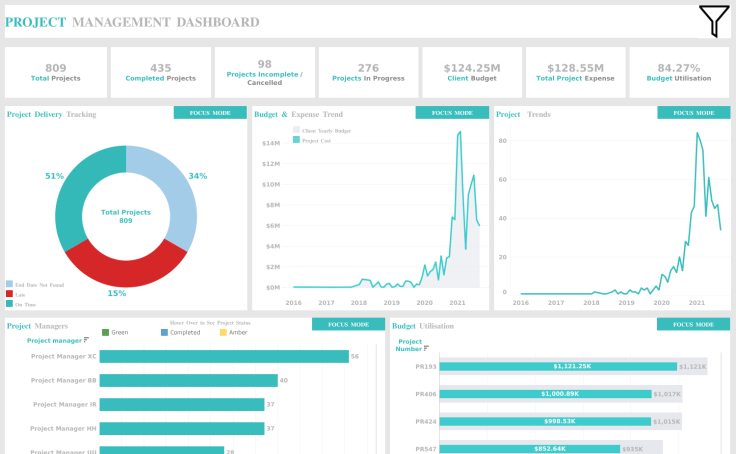Open Focus Mode on Project Trends chart
736x454 pixels.
tap(693, 113)
